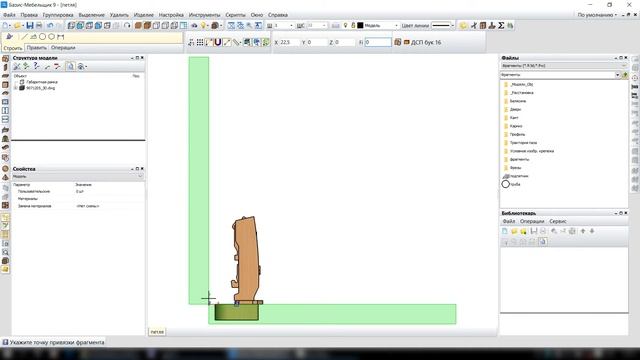Click the grid dots snap icon
This screenshot has width=640, height=360.
tap(200, 42)
